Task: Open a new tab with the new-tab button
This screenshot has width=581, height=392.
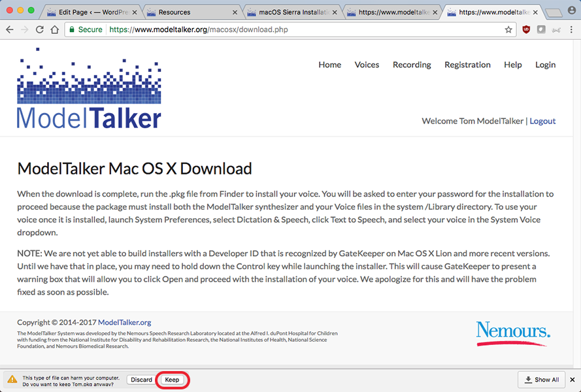Action: (554, 13)
